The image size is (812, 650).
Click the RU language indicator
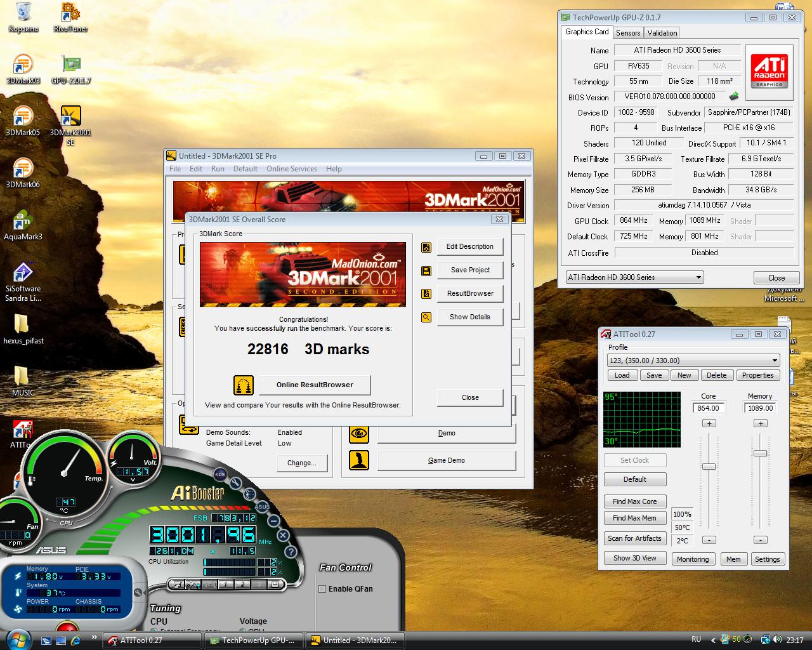[697, 639]
